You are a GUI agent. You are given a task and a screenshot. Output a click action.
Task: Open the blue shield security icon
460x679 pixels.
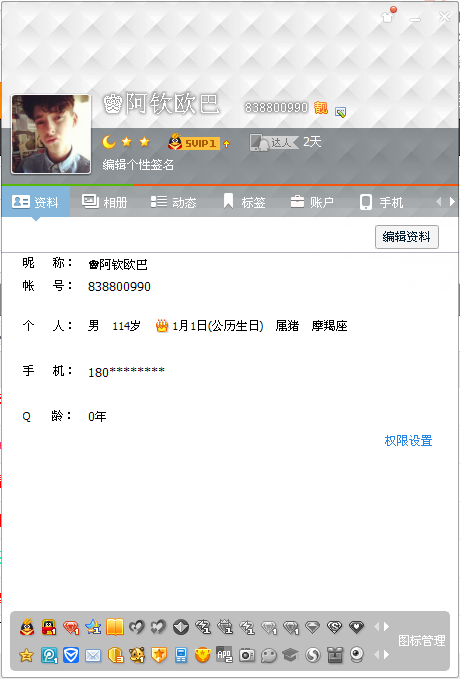(x=71, y=656)
